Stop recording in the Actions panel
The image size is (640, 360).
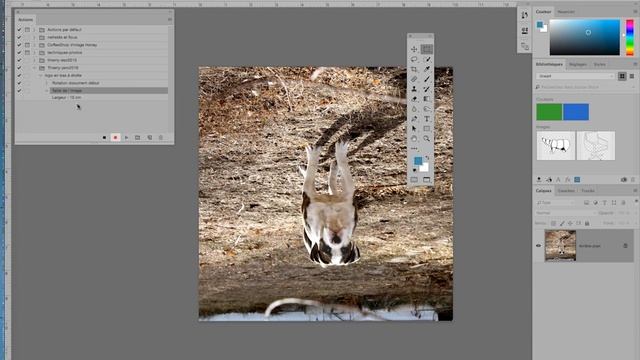104,138
